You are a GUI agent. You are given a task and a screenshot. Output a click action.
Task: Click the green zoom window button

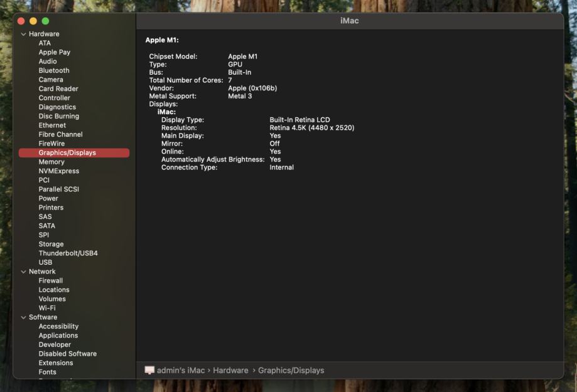[45, 21]
